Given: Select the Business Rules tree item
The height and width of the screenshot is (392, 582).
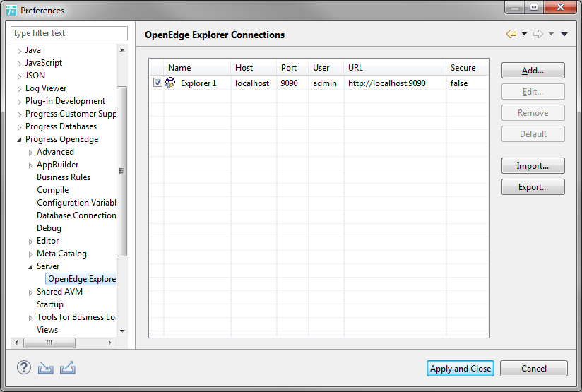Looking at the screenshot, I should [64, 177].
